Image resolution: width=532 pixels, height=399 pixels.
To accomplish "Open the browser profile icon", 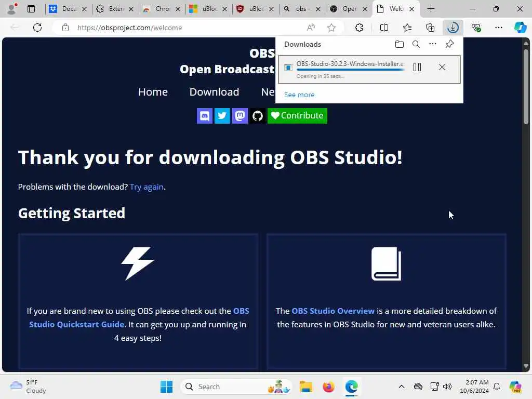I will [12, 9].
